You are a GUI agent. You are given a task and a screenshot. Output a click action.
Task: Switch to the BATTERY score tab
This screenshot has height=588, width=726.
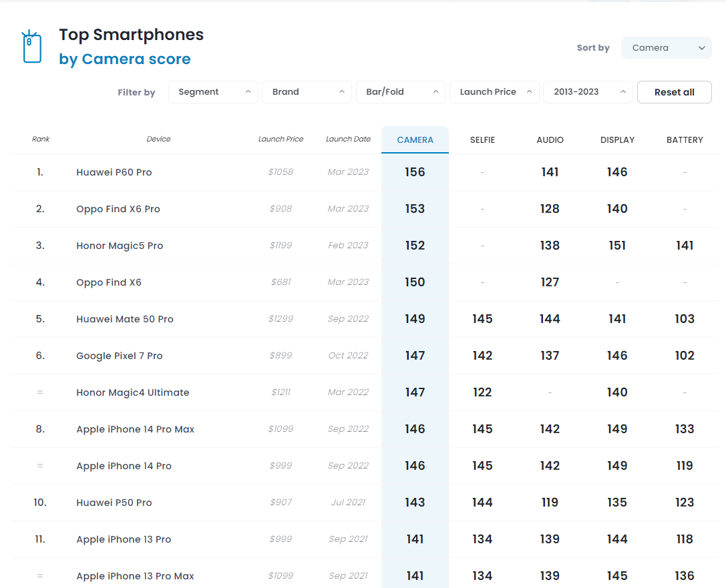tap(685, 140)
